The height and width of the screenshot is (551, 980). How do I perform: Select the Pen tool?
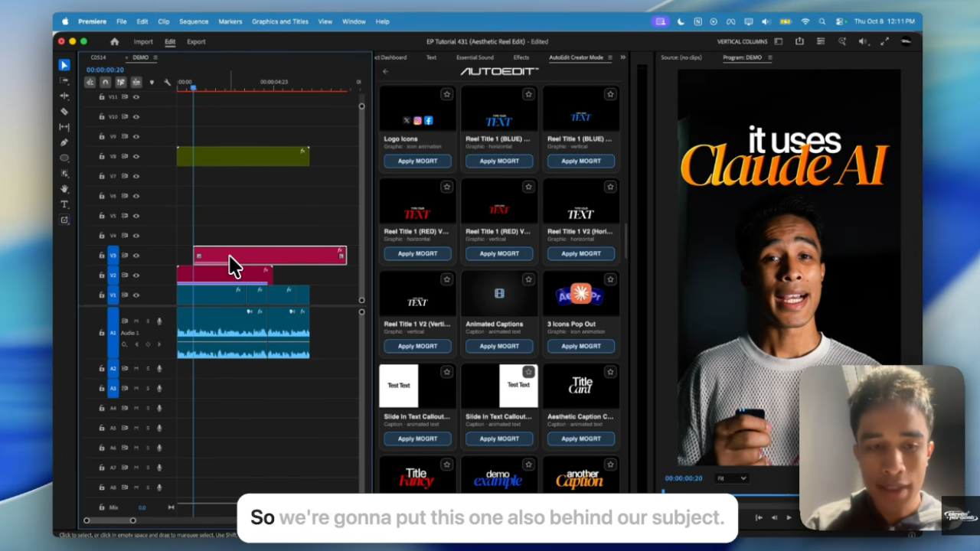(x=64, y=142)
